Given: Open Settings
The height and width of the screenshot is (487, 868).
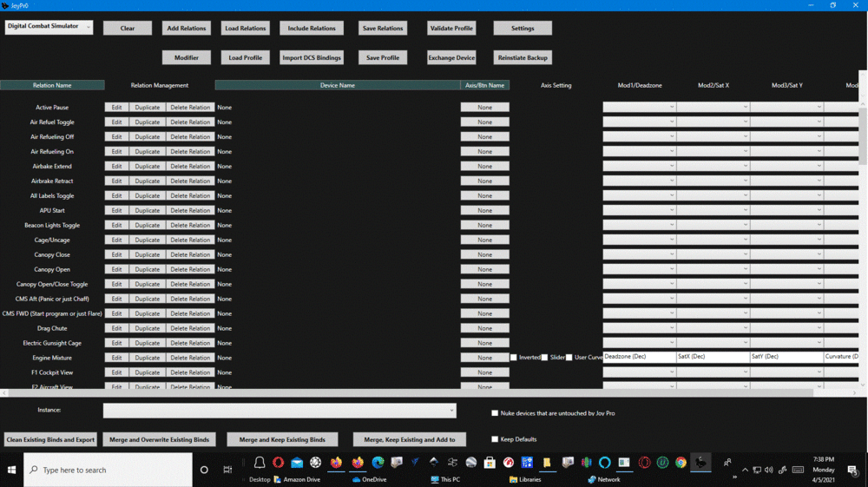Looking at the screenshot, I should (523, 29).
